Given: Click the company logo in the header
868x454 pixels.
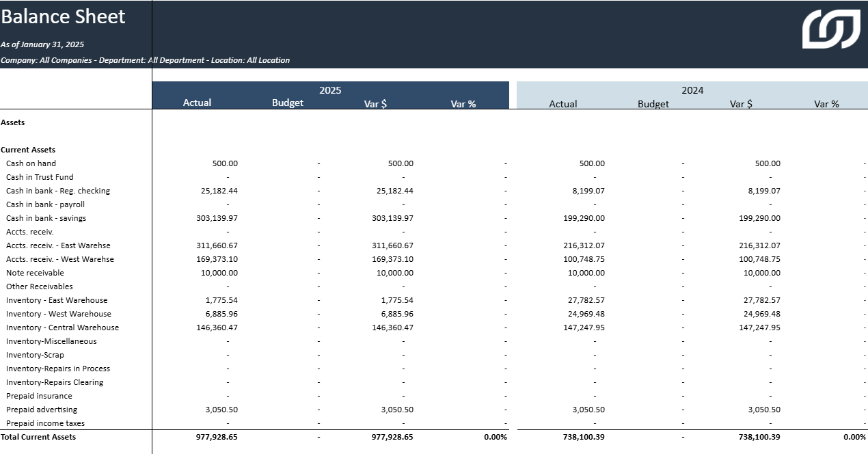Looking at the screenshot, I should pos(831,29).
